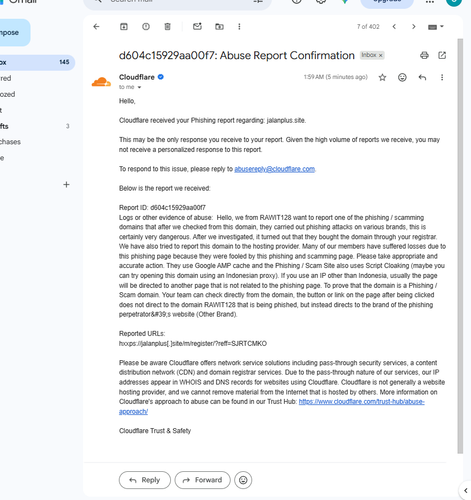471x500 pixels.
Task: Go back to the inbox list
Action: pos(96,27)
